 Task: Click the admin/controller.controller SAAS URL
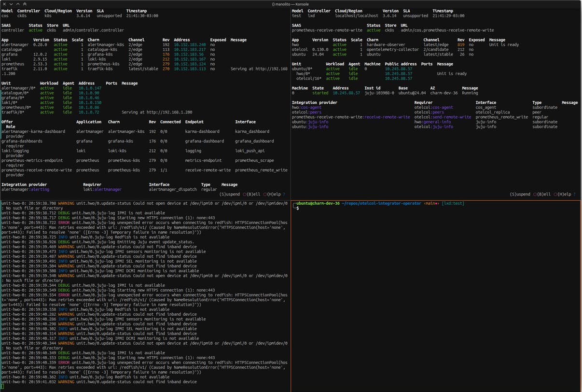click(x=93, y=30)
